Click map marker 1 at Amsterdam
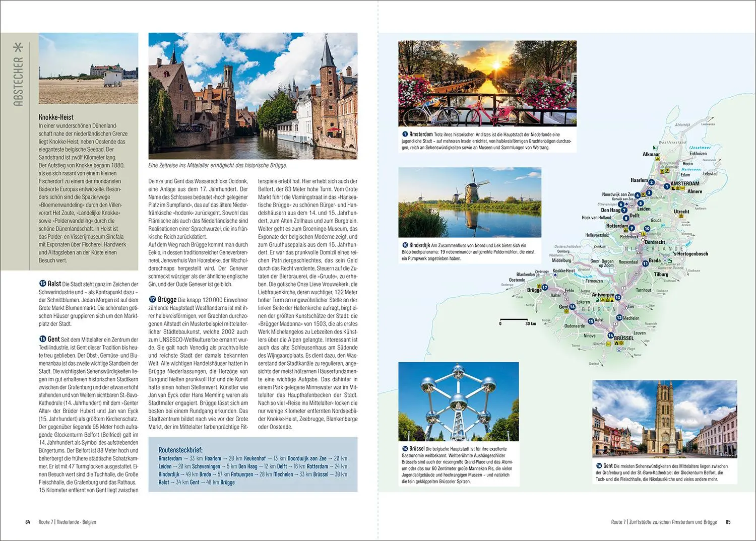This screenshot has height=541, width=756. (667, 186)
